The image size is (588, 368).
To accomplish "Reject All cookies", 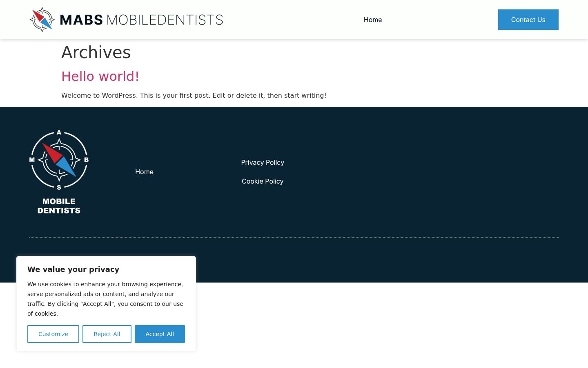I will click(x=107, y=334).
